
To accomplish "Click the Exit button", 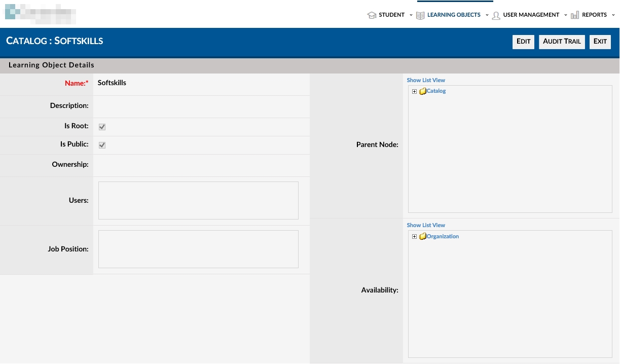I will click(x=600, y=42).
